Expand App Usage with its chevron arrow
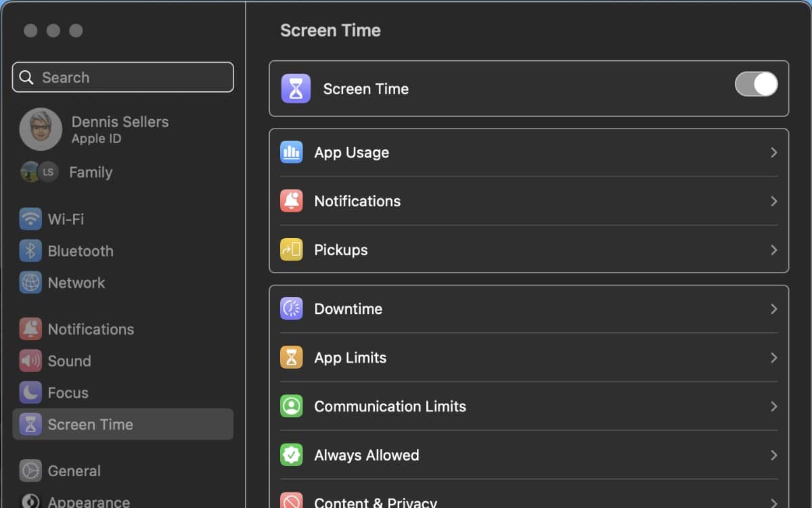 773,153
